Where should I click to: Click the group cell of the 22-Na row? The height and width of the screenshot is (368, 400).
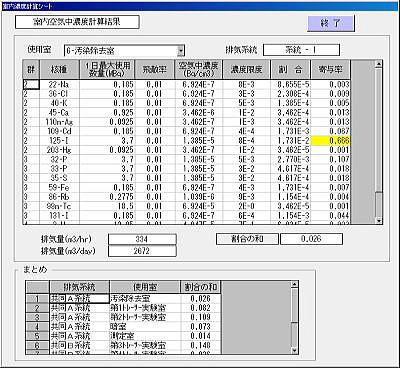(31, 84)
